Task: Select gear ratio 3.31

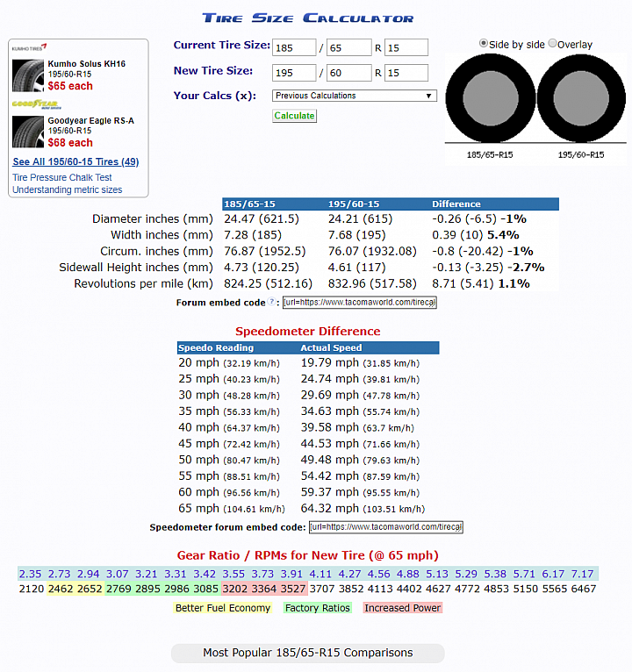Action: pyautogui.click(x=176, y=574)
